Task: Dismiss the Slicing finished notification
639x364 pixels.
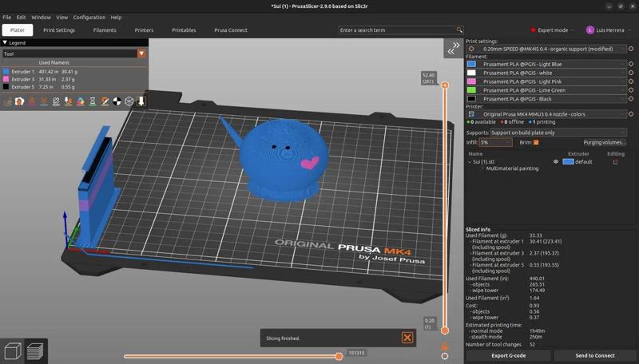Action: pos(407,338)
